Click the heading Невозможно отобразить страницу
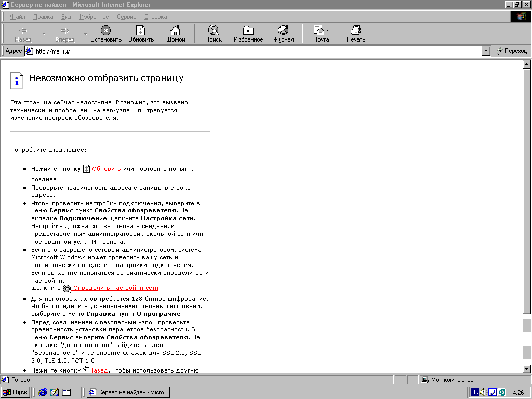The width and height of the screenshot is (532, 399). point(107,78)
